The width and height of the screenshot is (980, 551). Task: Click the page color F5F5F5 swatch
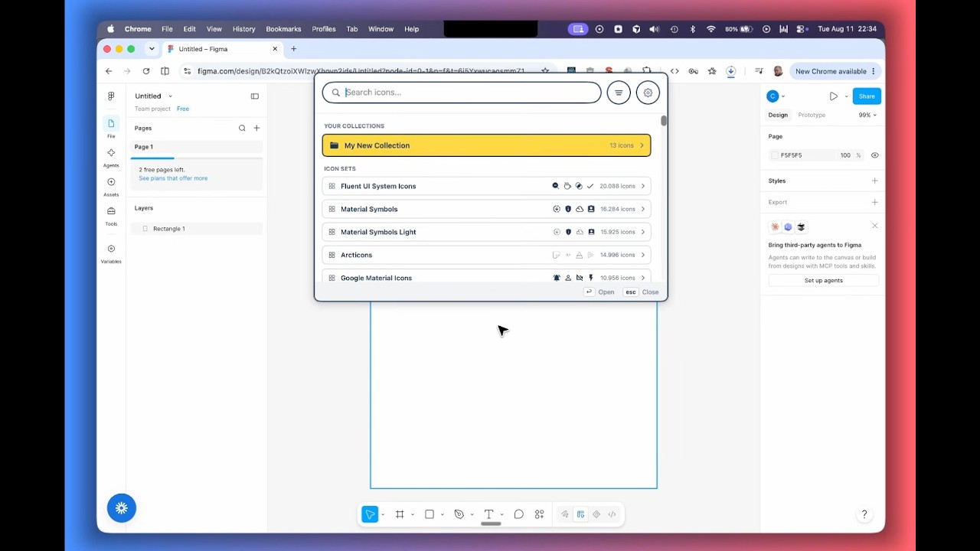[774, 155]
